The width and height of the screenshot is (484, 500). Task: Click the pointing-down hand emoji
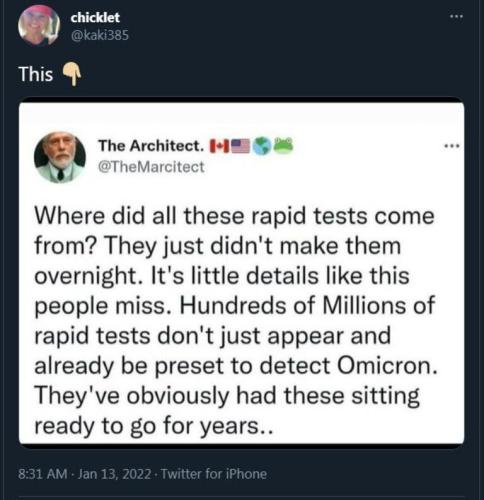pyautogui.click(x=72, y=74)
